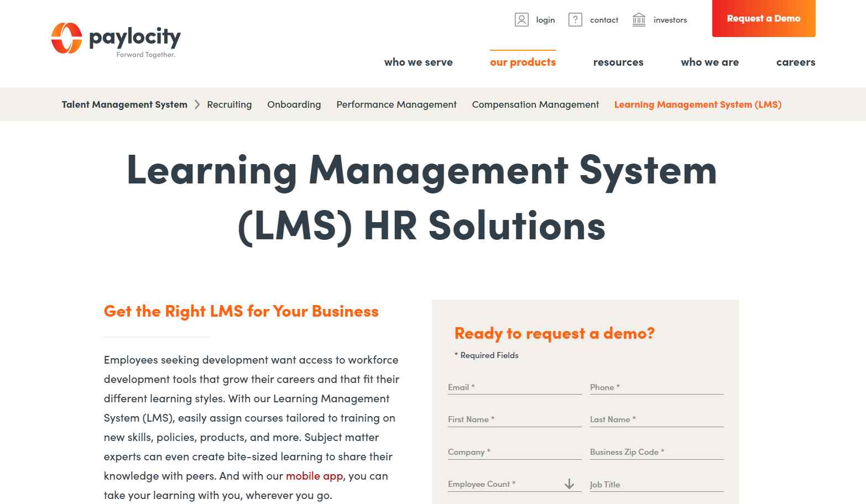Click the Employee Count down arrow

pos(569,484)
